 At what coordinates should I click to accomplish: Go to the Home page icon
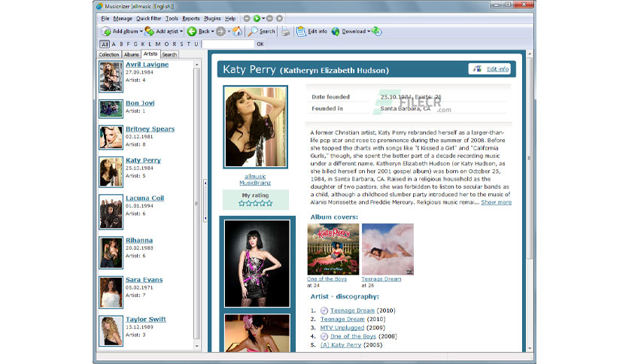point(238,32)
